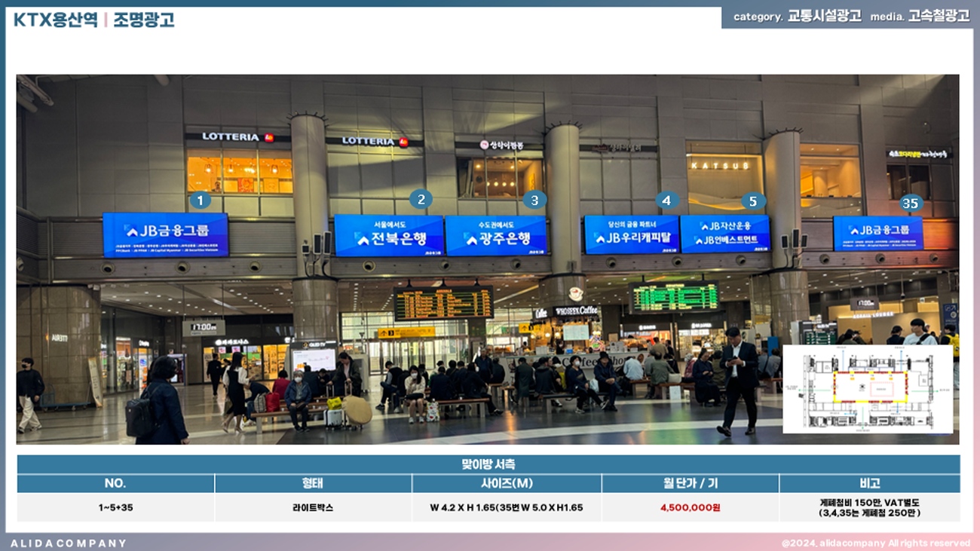Click the 맞이방 서측 table title bar
980x551 pixels.
488,464
